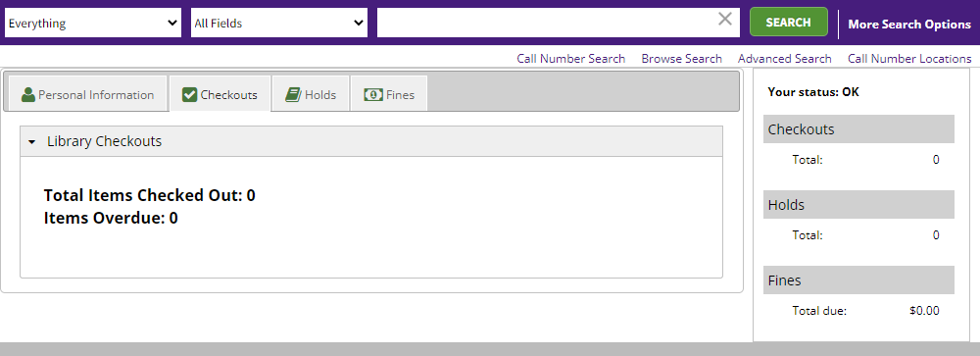Select the Checkouts tab
This screenshot has width=980, height=356.
pos(220,94)
